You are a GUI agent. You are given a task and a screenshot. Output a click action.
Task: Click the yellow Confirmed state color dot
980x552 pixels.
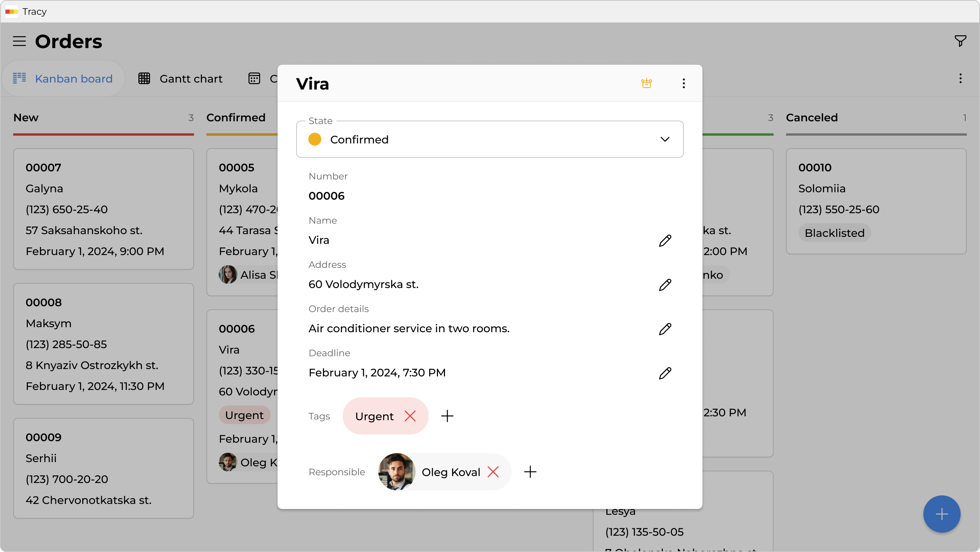pyautogui.click(x=315, y=139)
